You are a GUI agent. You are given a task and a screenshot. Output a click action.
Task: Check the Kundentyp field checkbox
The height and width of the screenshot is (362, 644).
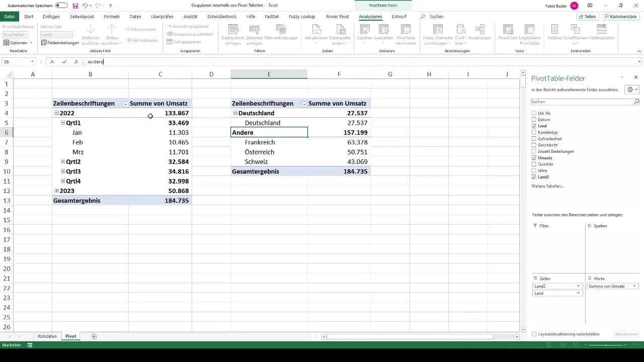point(534,132)
